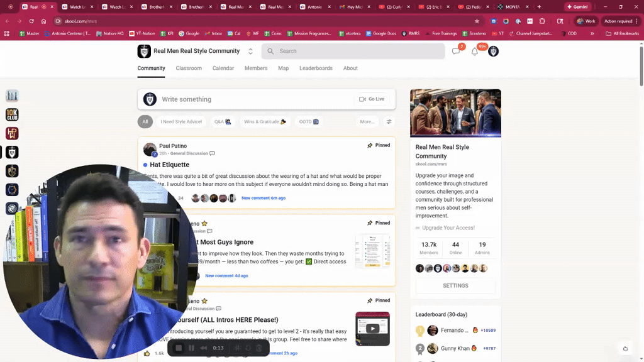This screenshot has width=644, height=362.
Task: Open the Most Guys Ignore post thumbnail
Action: pyautogui.click(x=372, y=251)
